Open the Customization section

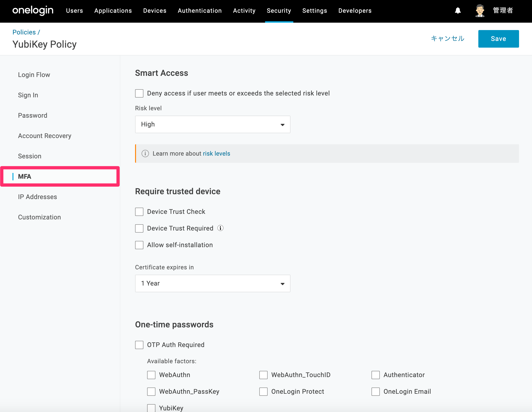pyautogui.click(x=40, y=217)
